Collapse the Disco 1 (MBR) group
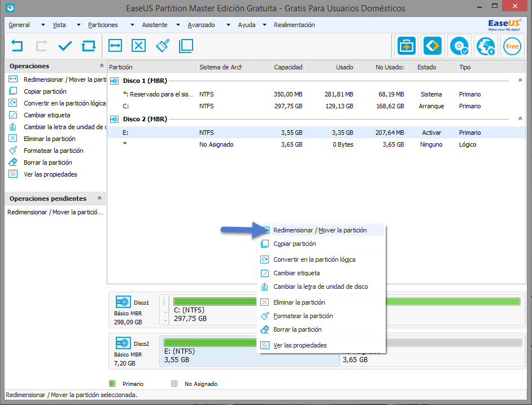 tap(520, 80)
